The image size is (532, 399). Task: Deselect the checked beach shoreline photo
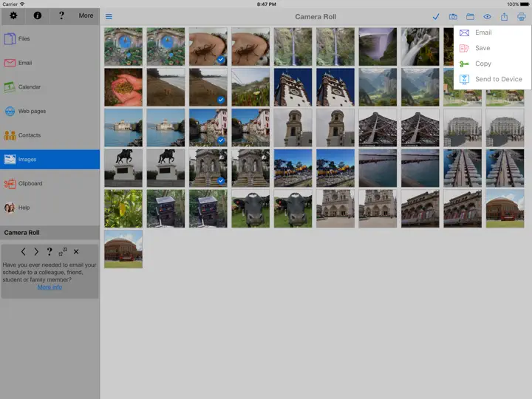[x=208, y=87]
